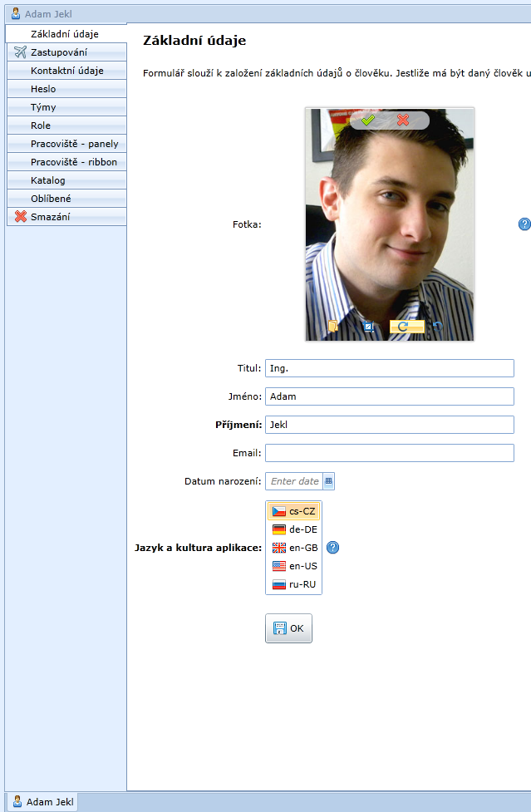This screenshot has width=531, height=812.
Task: Open the date picker calendar icon
Action: [x=328, y=481]
